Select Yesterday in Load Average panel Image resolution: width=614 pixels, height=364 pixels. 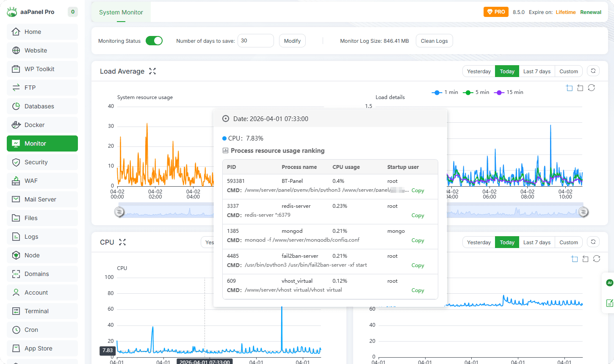[478, 71]
